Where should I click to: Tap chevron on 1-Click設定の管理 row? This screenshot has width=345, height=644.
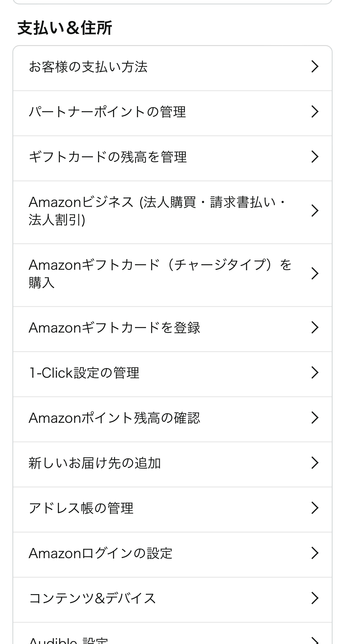pos(315,373)
